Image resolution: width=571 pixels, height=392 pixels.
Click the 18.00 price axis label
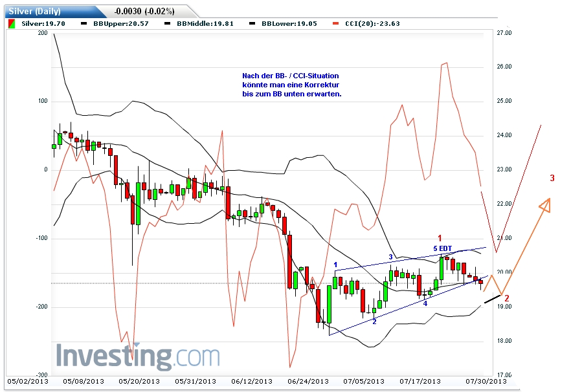tap(504, 341)
